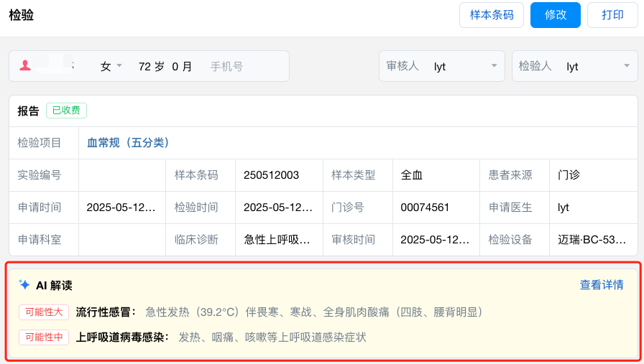Click the AI sparkle icon
Screen dimensions: 644x364
(x=24, y=285)
